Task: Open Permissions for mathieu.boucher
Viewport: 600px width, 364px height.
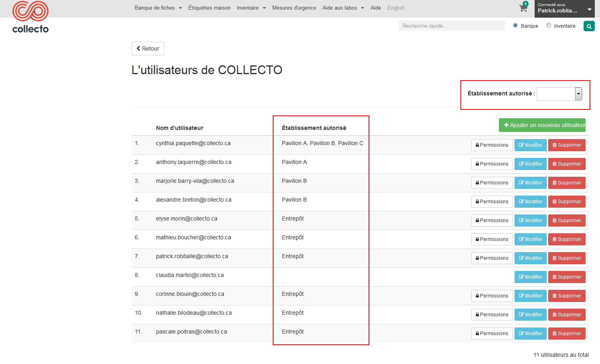Action: pos(492,239)
